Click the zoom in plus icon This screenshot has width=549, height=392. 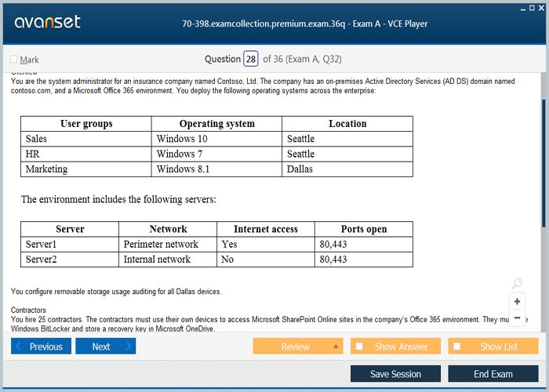517,301
